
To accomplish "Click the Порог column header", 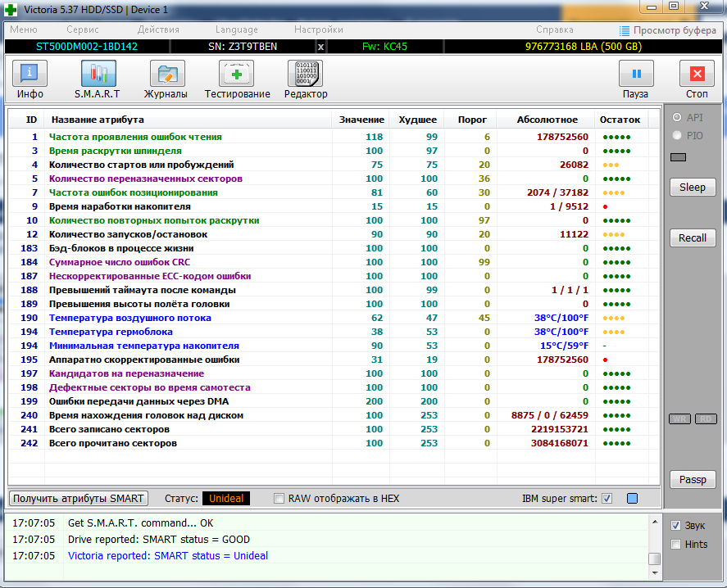I will click(x=472, y=120).
